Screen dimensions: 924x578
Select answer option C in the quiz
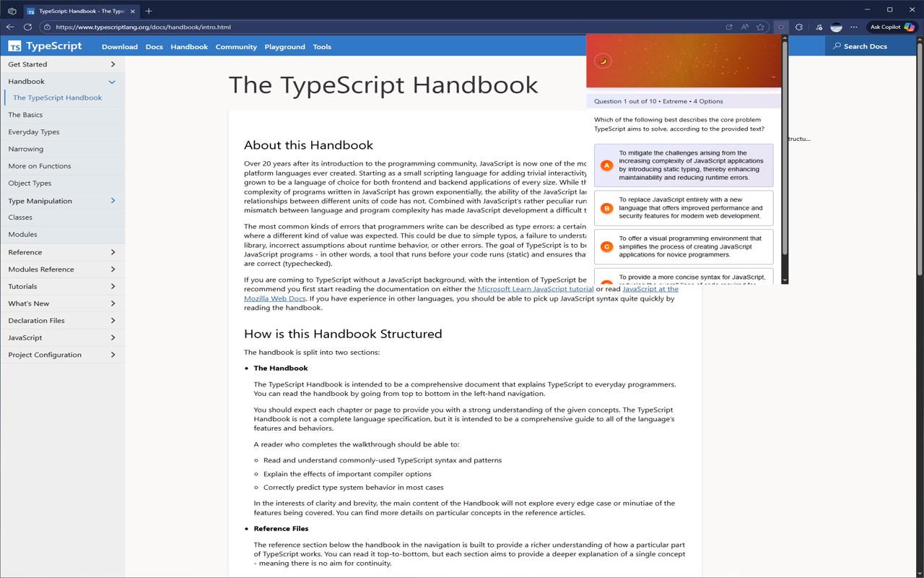tap(684, 247)
